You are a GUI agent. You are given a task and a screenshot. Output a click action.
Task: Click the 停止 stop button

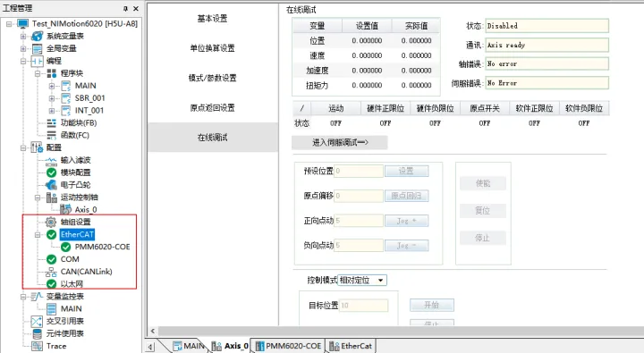483,238
